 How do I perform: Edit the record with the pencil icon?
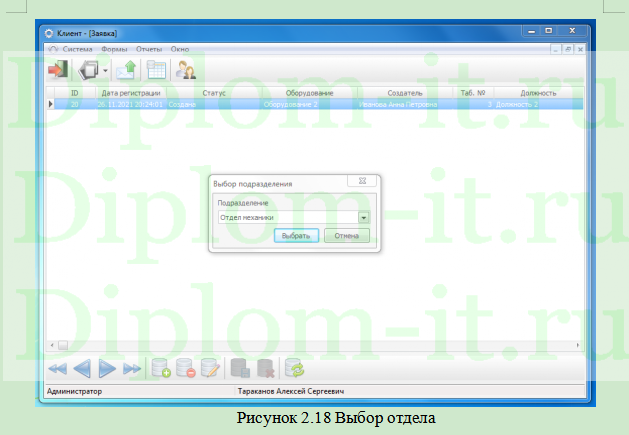click(x=209, y=369)
